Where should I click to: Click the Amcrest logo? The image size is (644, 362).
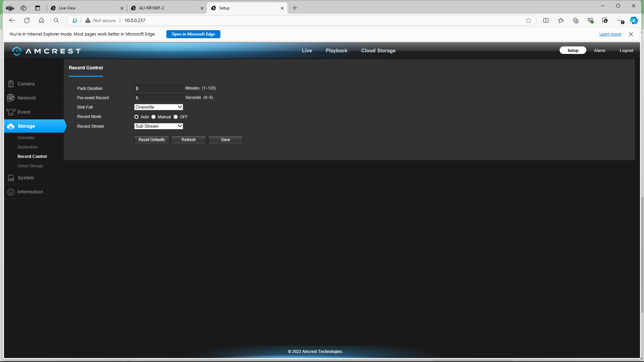click(x=47, y=51)
